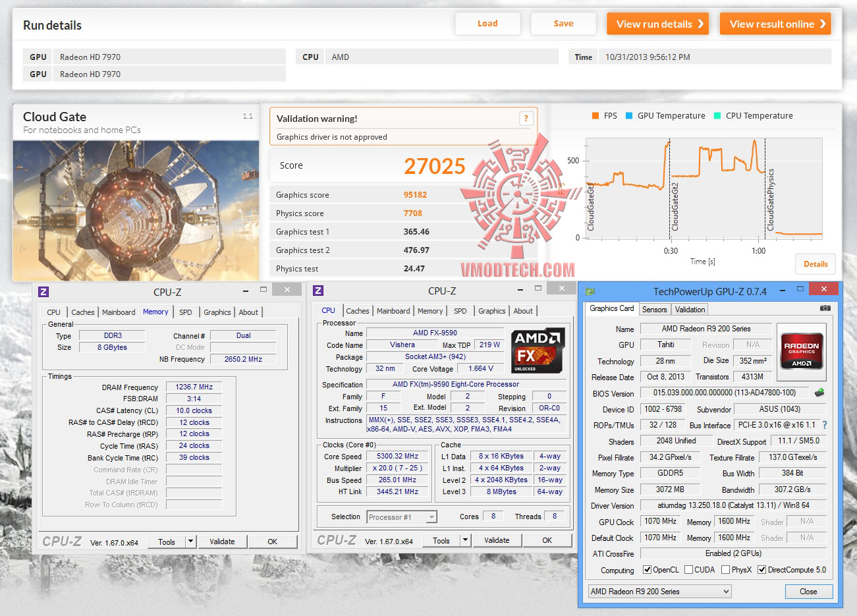The image size is (857, 616).
Task: Click the CPU-Z logo icon in the memory timings window title bar
Action: click(43, 292)
